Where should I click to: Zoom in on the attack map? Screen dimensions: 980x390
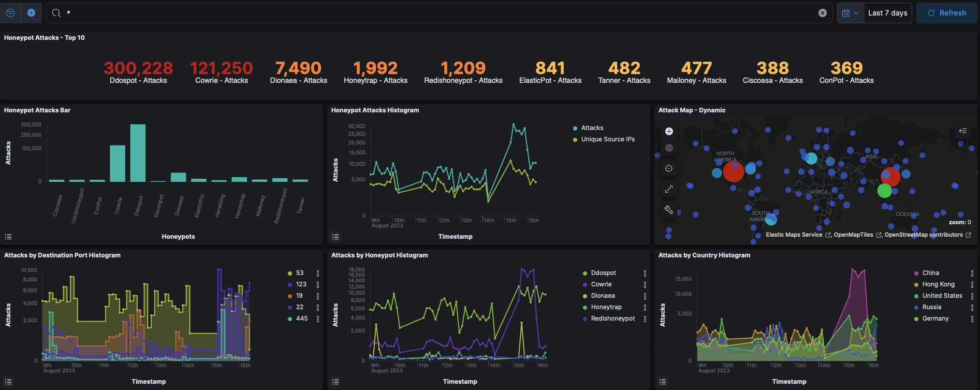(x=669, y=131)
